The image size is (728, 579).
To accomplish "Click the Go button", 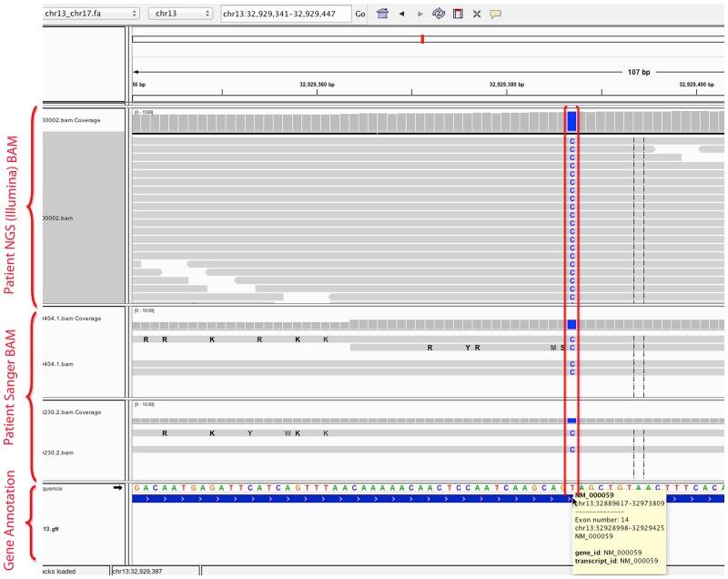I will click(x=359, y=15).
